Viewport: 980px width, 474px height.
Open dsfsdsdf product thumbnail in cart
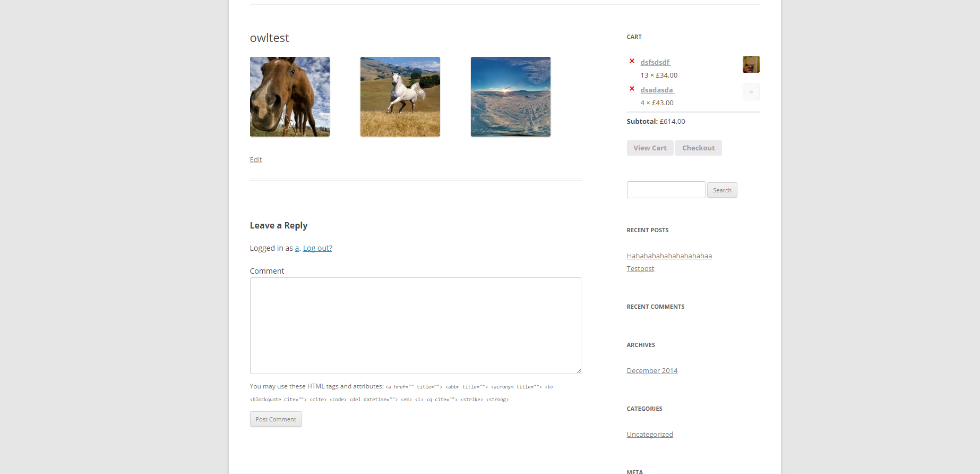(751, 64)
